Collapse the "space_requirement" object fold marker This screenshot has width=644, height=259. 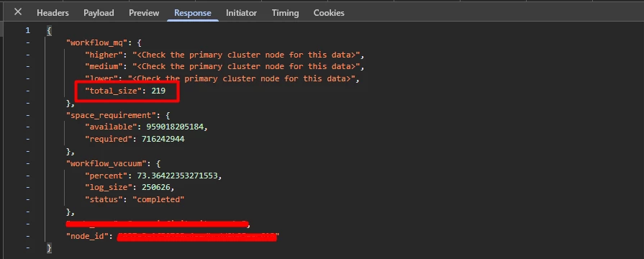pyautogui.click(x=27, y=115)
